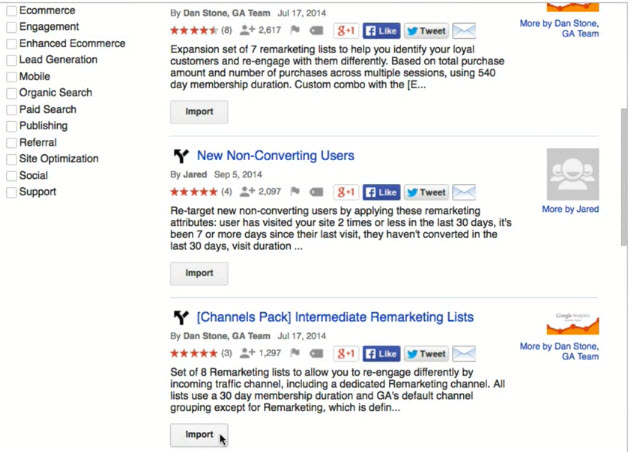Toggle the Paid Search checkbox

[12, 110]
